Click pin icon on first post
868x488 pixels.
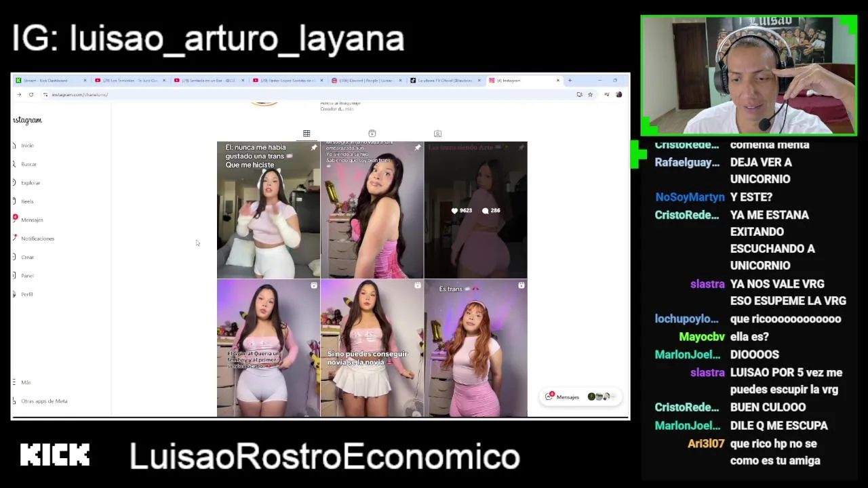[x=313, y=148]
